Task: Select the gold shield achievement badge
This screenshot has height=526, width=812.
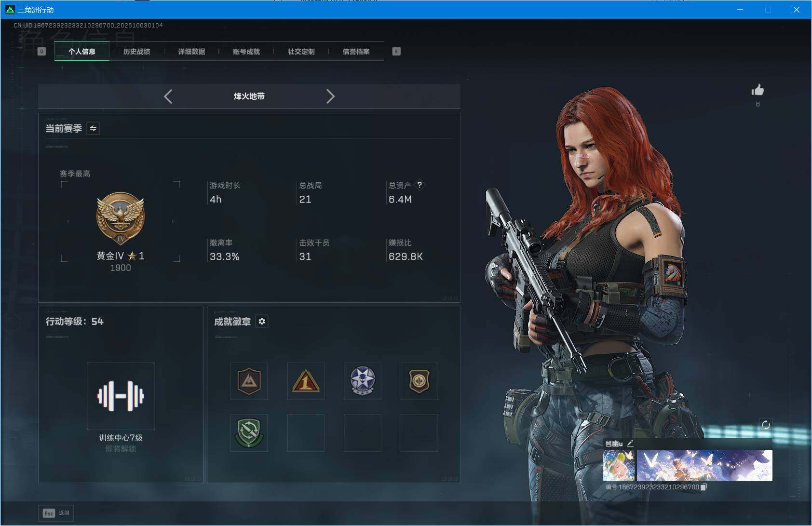Action: tap(420, 381)
